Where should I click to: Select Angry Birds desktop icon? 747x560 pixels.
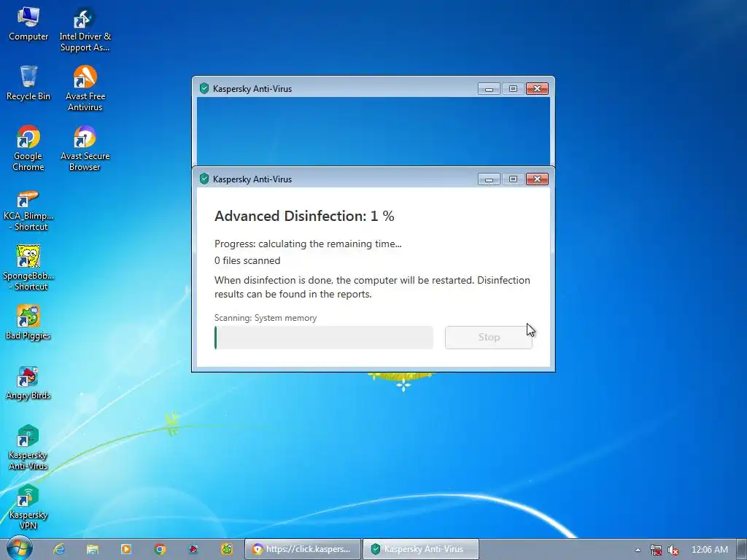(x=28, y=383)
